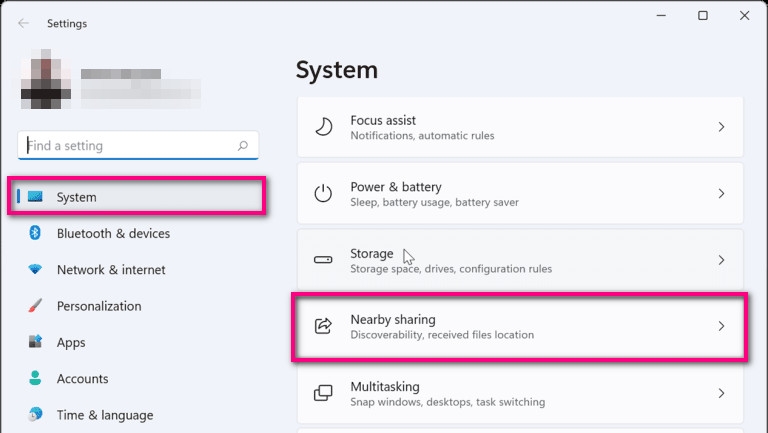Focus the Find a setting search box
This screenshot has width=768, height=433.
(x=138, y=145)
